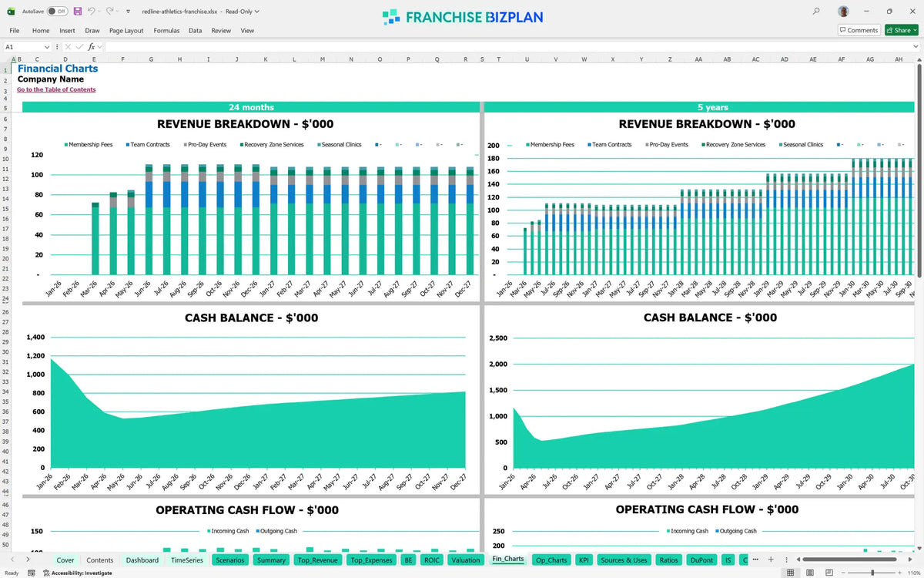Switch to the Valuation sheet tab
The image size is (924, 578).
(x=466, y=560)
